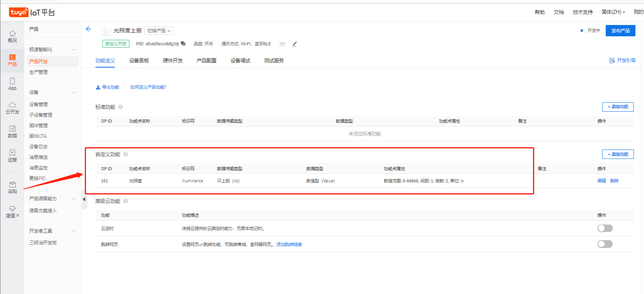644x294 pixels.
Task: Toggle the 跳转网页 switch
Action: [x=605, y=244]
